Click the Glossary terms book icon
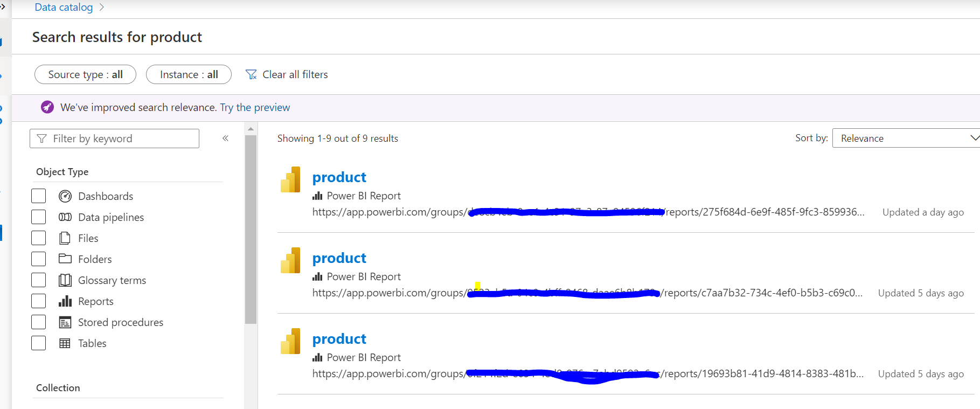 click(x=65, y=280)
